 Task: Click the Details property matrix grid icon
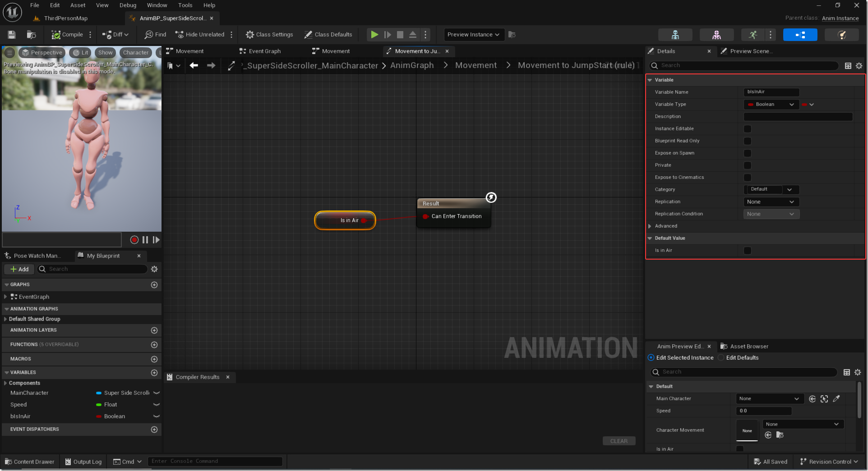pyautogui.click(x=848, y=66)
